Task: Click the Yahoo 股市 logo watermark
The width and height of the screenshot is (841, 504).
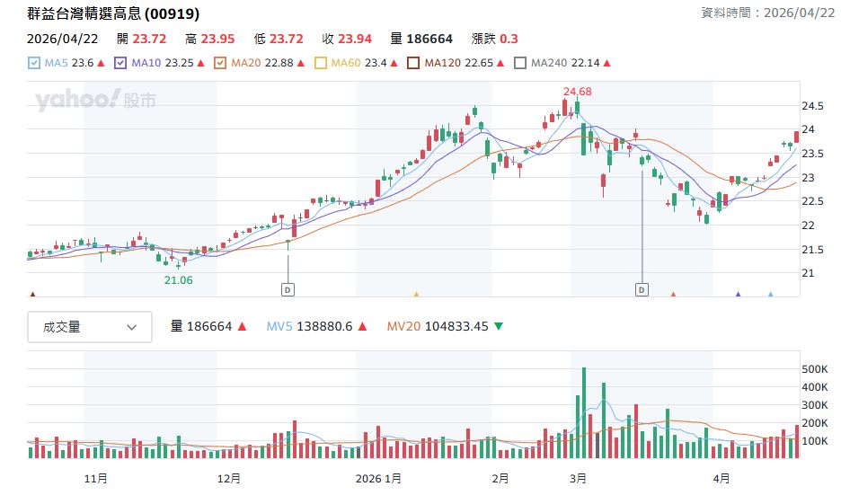Action: [x=95, y=100]
